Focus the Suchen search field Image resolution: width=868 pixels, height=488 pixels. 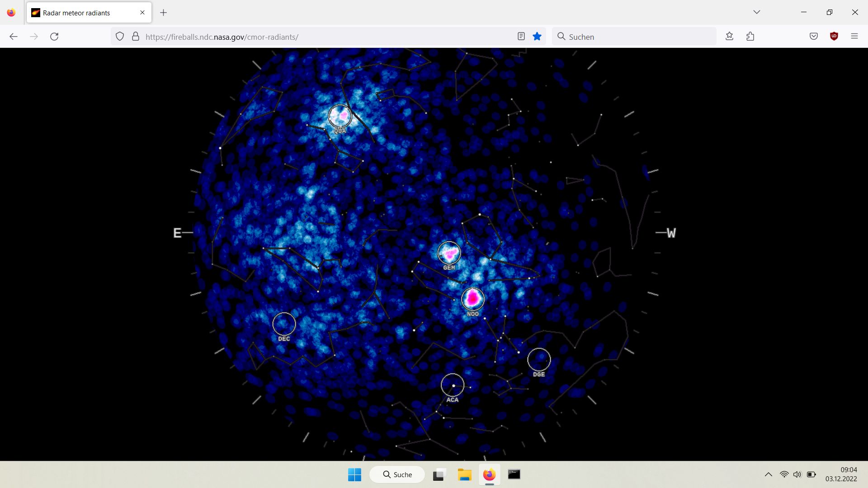tap(634, 37)
